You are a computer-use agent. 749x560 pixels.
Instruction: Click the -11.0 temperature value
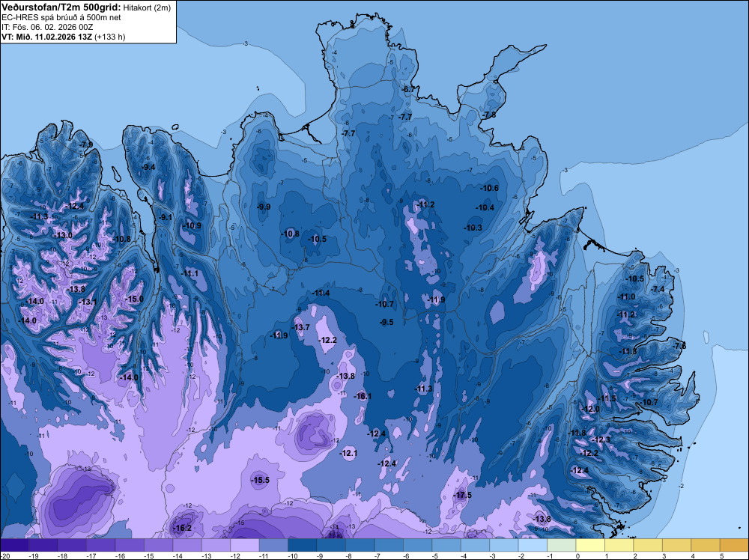(x=627, y=296)
